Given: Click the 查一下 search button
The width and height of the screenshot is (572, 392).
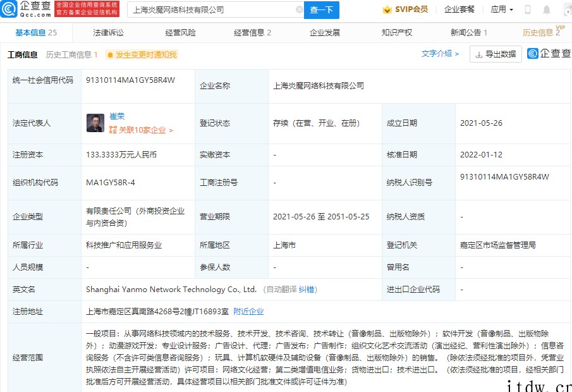Looking at the screenshot, I should tap(321, 10).
